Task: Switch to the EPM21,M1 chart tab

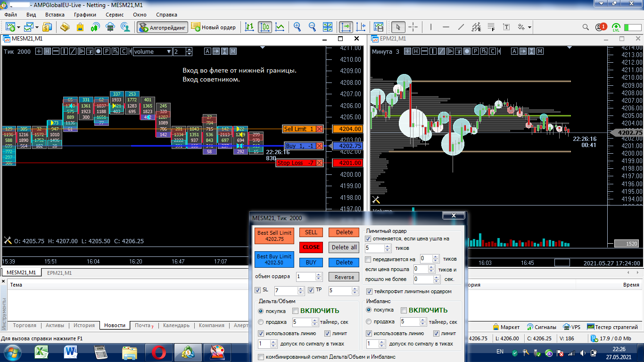Action: [59, 273]
